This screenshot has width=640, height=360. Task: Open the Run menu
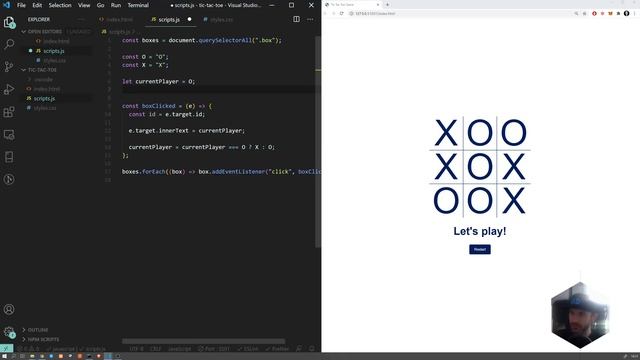(x=116, y=5)
